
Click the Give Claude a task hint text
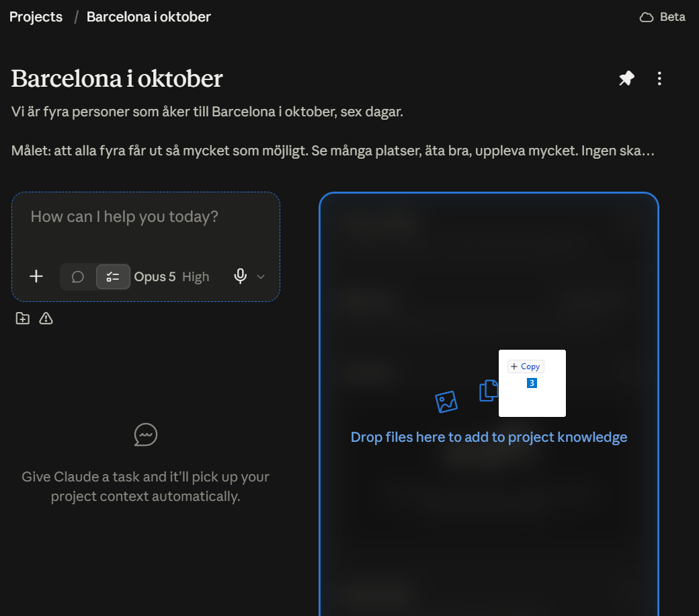tap(145, 487)
